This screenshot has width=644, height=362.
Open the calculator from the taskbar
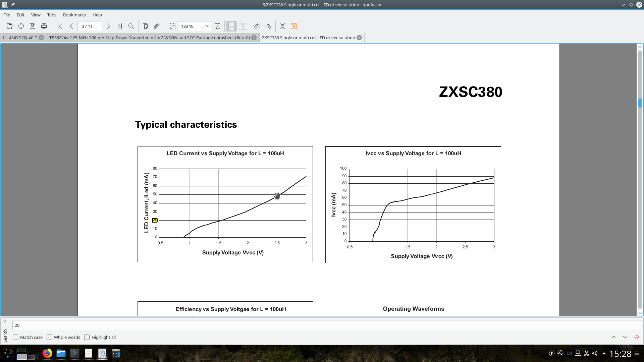(x=116, y=353)
